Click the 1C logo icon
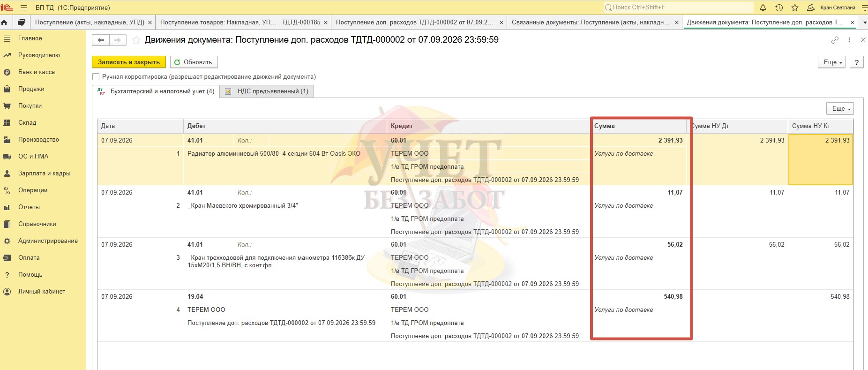Screen dimensions: 868x370 [7, 8]
